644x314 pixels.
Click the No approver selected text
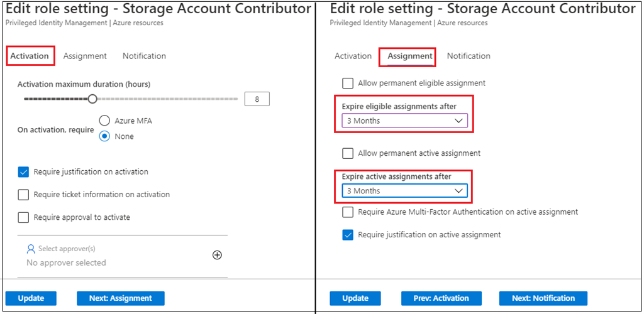pyautogui.click(x=66, y=263)
